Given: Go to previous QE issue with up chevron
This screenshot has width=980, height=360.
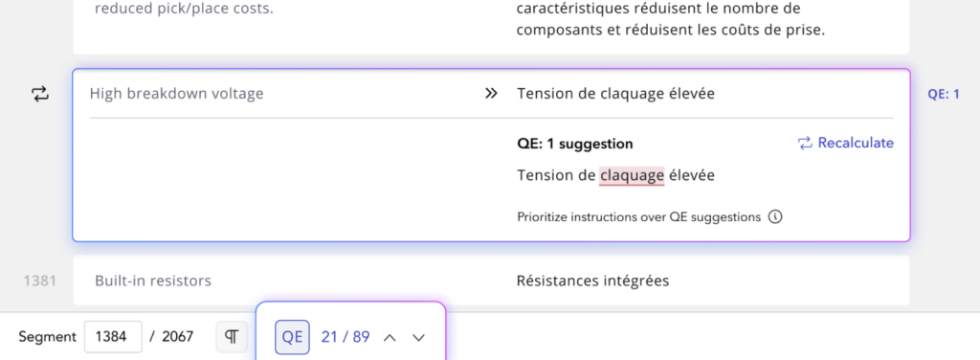Looking at the screenshot, I should (390, 338).
